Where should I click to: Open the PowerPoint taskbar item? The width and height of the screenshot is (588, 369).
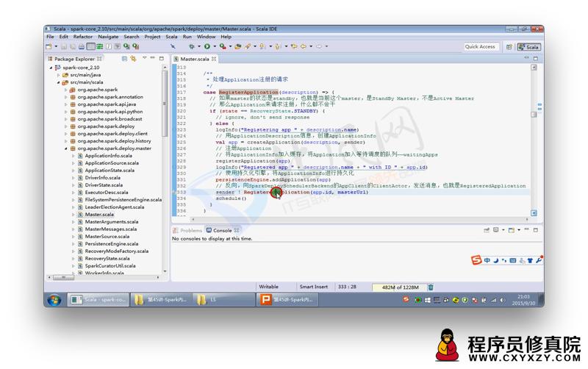287,300
